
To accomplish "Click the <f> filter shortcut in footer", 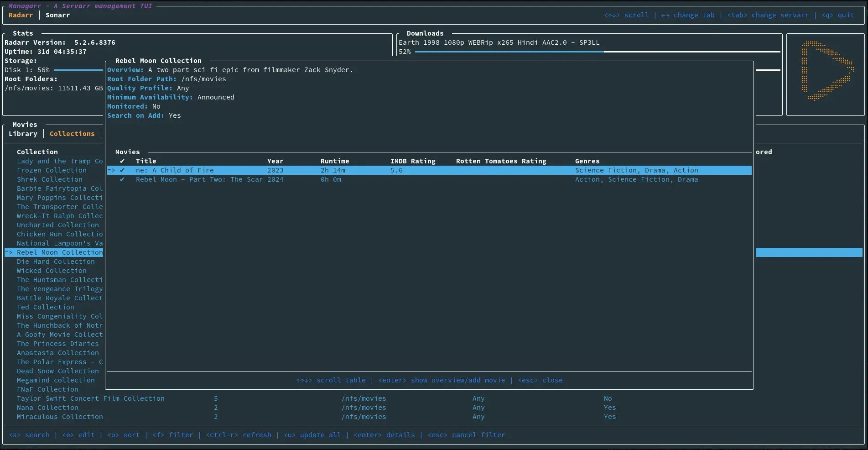I will (173, 435).
